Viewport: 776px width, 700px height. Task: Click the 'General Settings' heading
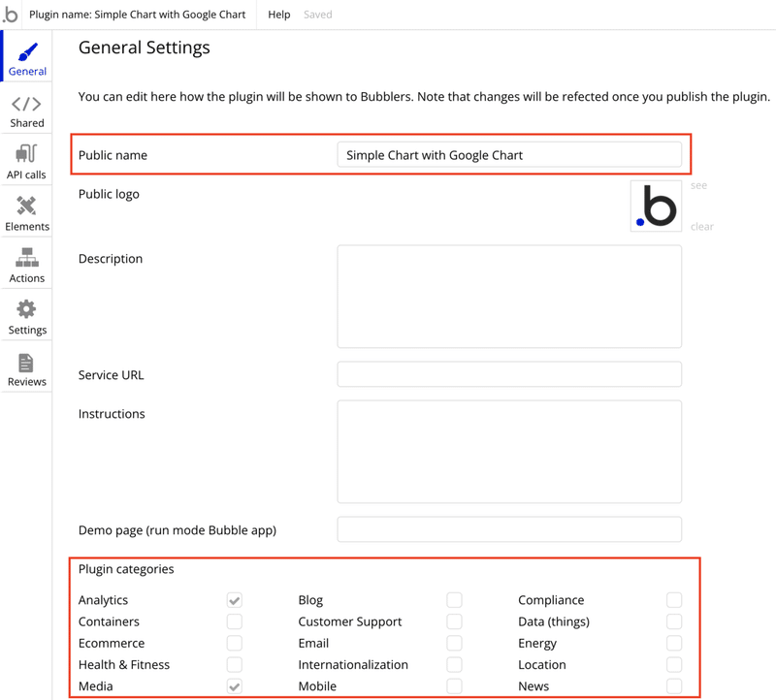144,48
